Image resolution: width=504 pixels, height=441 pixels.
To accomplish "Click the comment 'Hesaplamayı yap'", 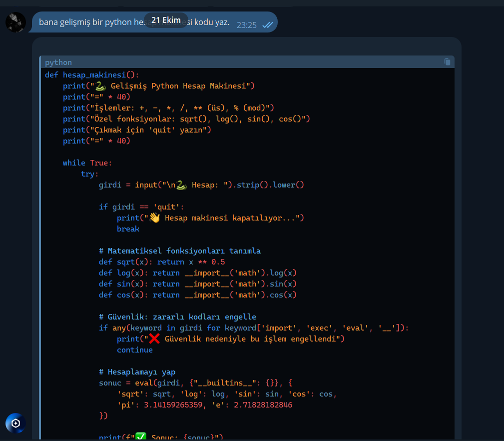I will coord(137,372).
